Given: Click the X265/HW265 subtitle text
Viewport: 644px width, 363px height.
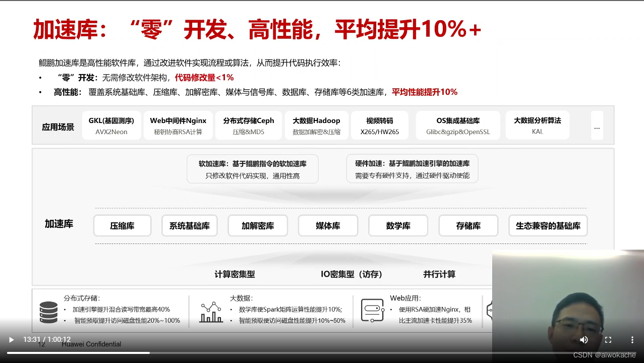Looking at the screenshot, I should (x=380, y=132).
